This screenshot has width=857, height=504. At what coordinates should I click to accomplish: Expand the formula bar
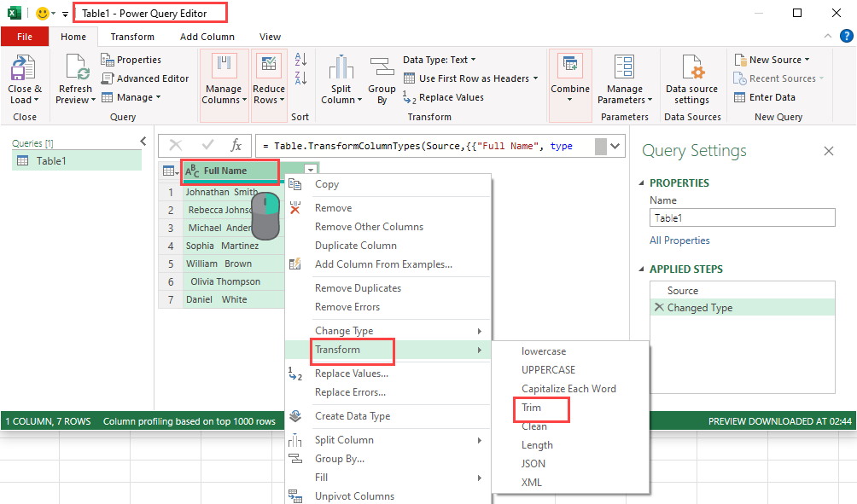point(615,145)
